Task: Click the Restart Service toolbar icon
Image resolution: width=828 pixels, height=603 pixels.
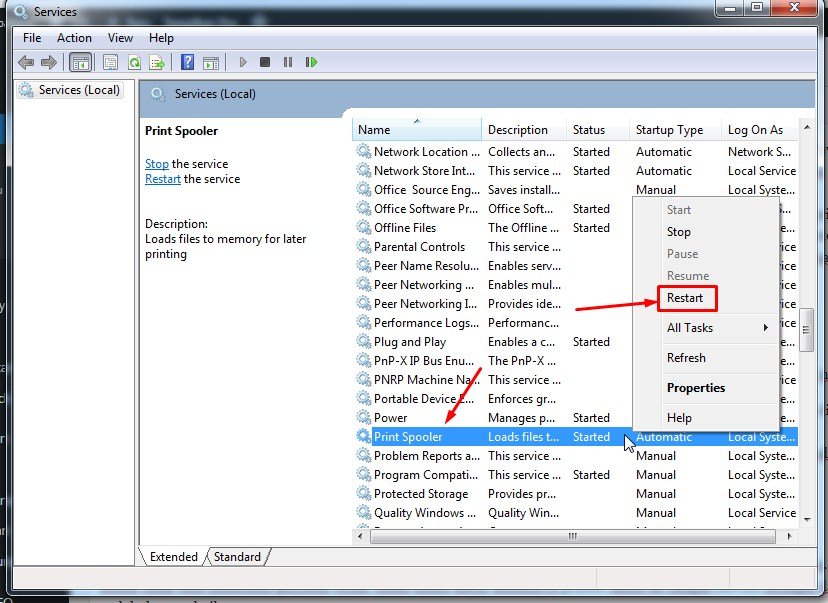Action: pyautogui.click(x=312, y=62)
